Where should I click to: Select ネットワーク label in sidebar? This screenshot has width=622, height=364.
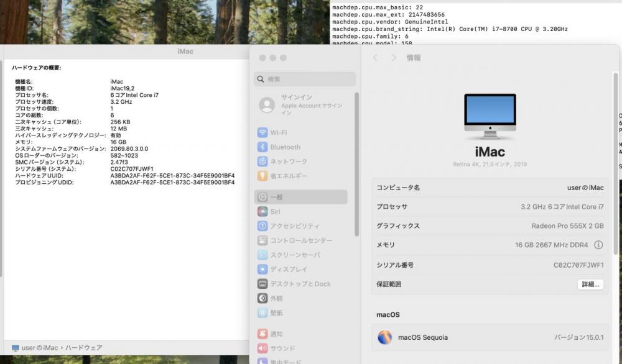click(289, 162)
